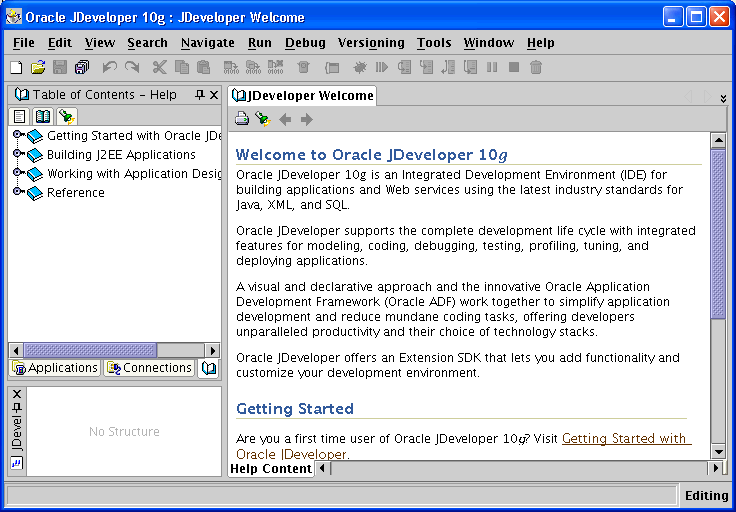
Task: Expand the Reference node
Action: coord(17,191)
